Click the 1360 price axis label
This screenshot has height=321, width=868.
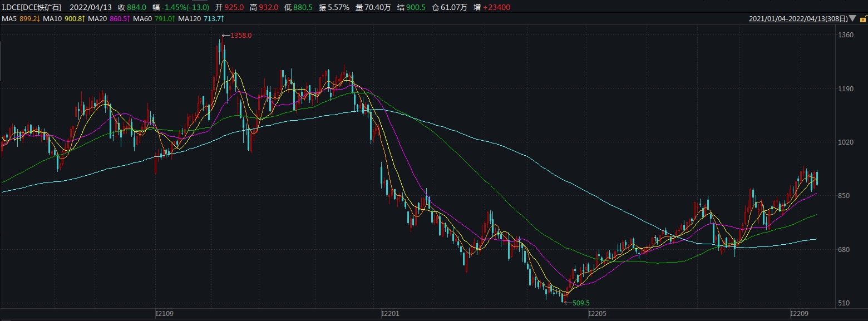(x=845, y=35)
